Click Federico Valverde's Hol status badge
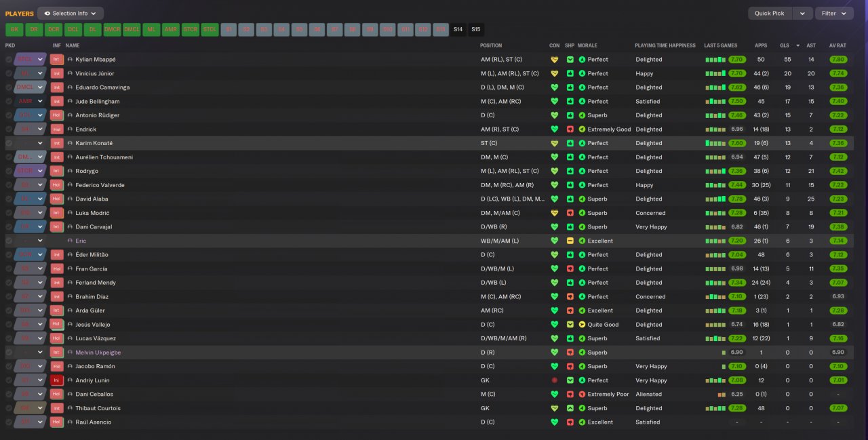This screenshot has height=440, width=868. pos(57,185)
